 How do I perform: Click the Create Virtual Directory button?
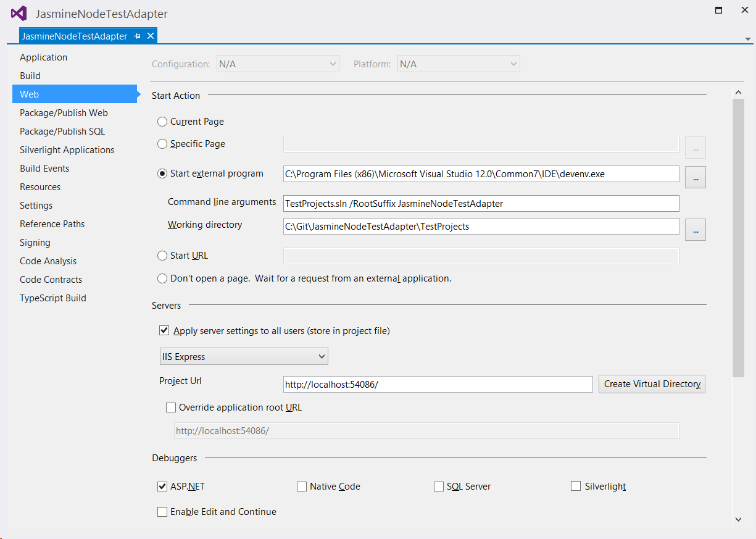651,383
